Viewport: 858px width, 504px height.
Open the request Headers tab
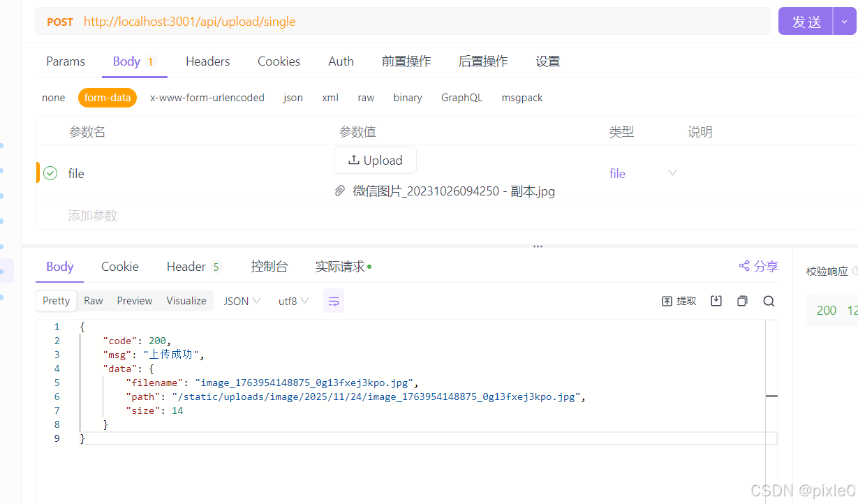207,61
